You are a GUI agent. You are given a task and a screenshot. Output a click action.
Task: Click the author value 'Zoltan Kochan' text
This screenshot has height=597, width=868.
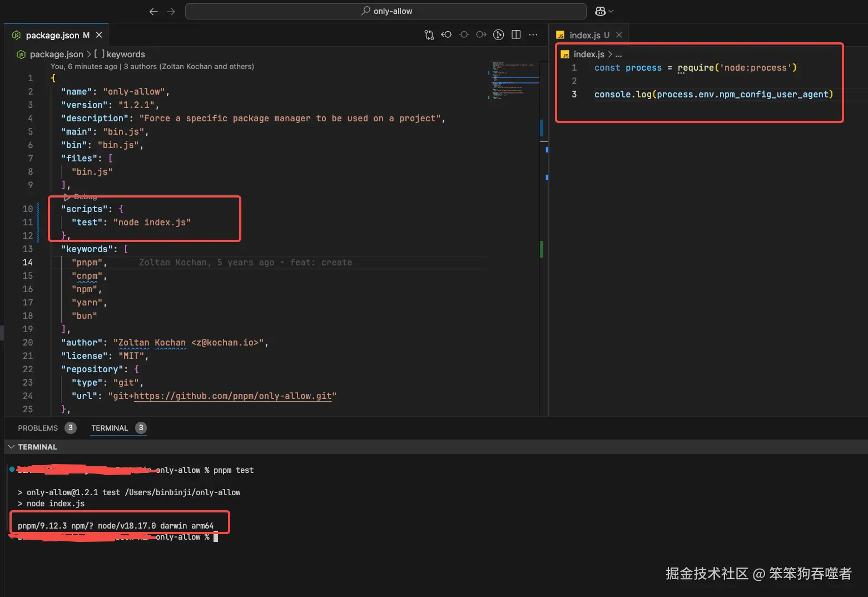click(152, 343)
